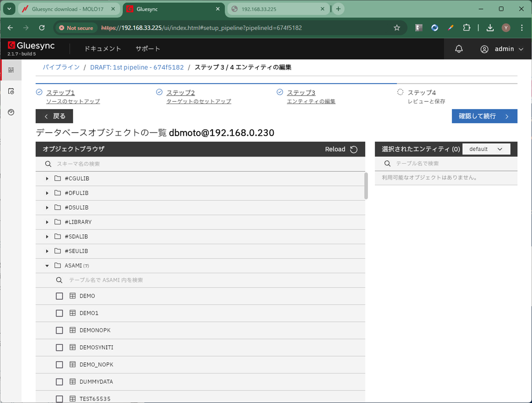Bookmark this page with star icon
Image resolution: width=532 pixels, height=403 pixels.
click(397, 28)
